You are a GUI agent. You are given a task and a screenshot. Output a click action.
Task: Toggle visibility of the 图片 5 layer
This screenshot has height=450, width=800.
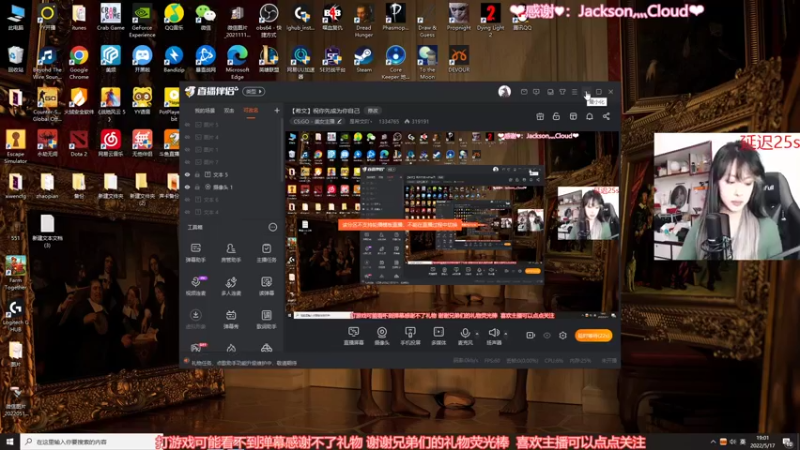187,124
